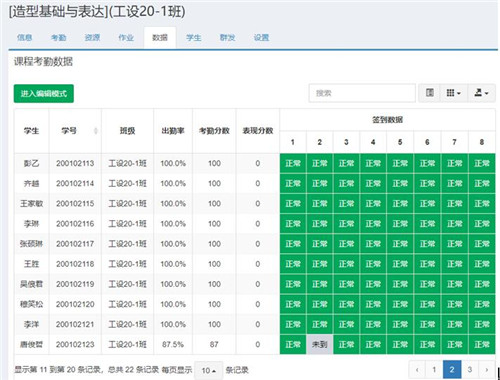Click student ID 200102120
Image resolution: width=500 pixels, height=380 pixels.
[x=75, y=304]
